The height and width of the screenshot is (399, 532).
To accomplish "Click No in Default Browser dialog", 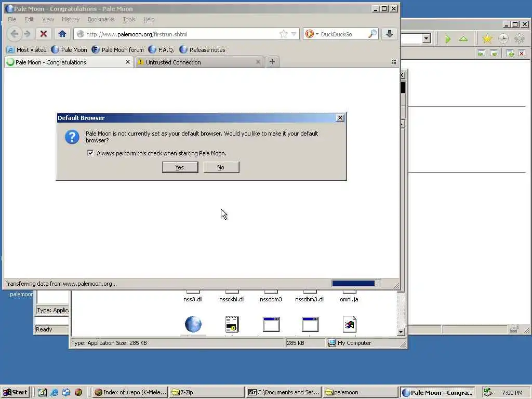I will pos(221,167).
